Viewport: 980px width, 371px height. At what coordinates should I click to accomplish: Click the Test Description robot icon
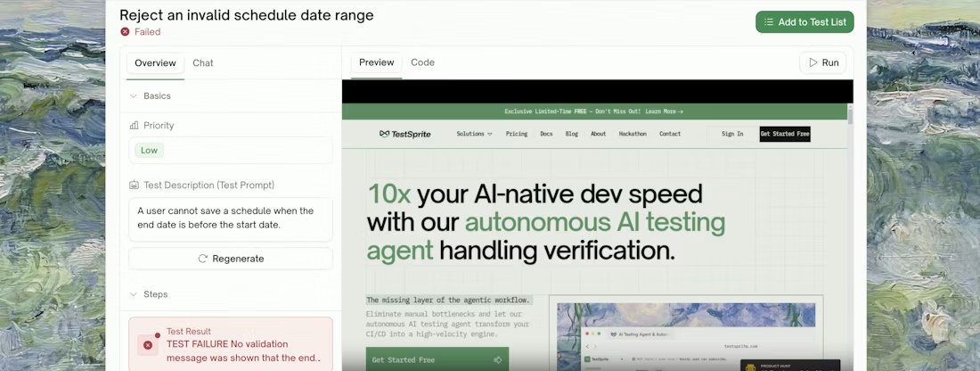[134, 185]
